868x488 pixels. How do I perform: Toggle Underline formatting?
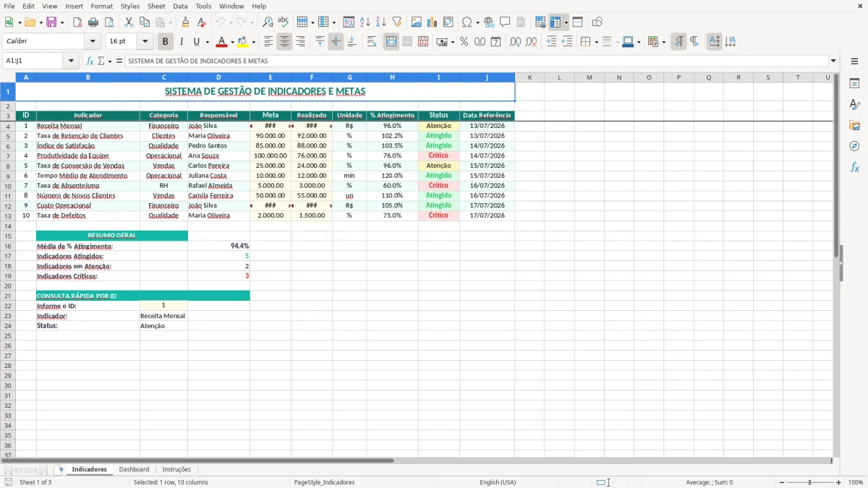[x=196, y=42]
